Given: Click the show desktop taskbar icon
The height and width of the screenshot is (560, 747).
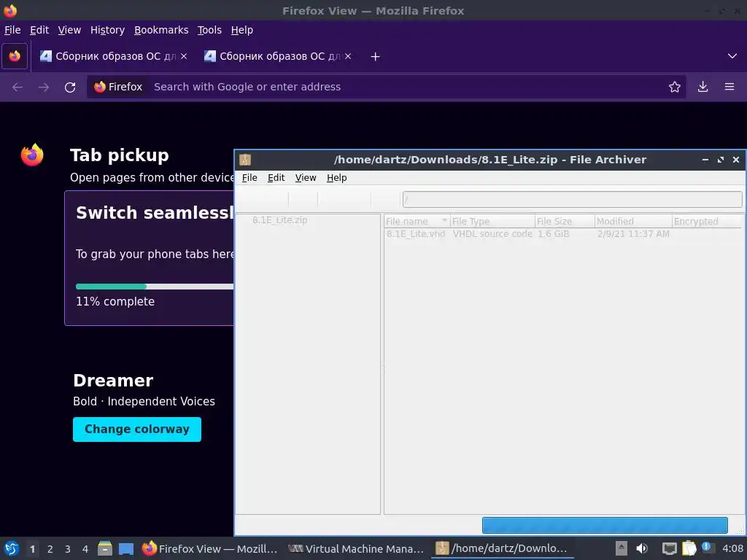Looking at the screenshot, I should pyautogui.click(x=126, y=549).
